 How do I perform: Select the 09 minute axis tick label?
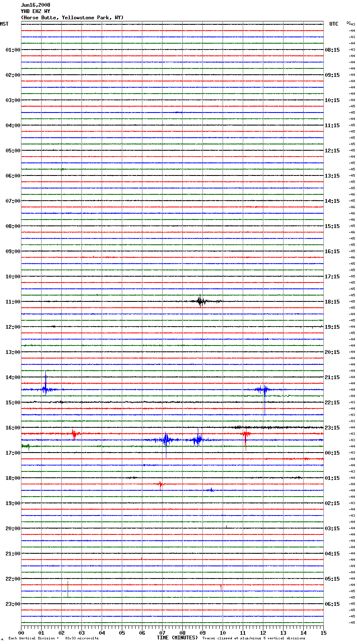point(202,633)
